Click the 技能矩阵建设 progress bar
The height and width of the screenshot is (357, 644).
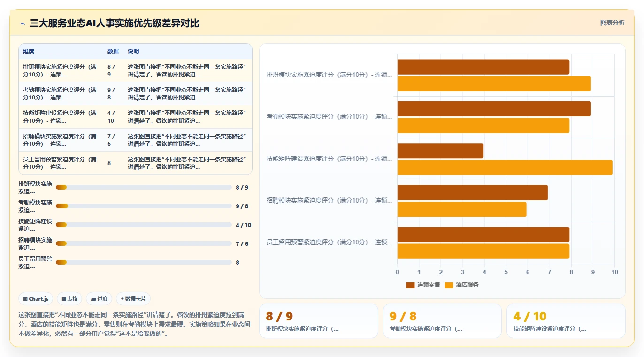(x=144, y=225)
